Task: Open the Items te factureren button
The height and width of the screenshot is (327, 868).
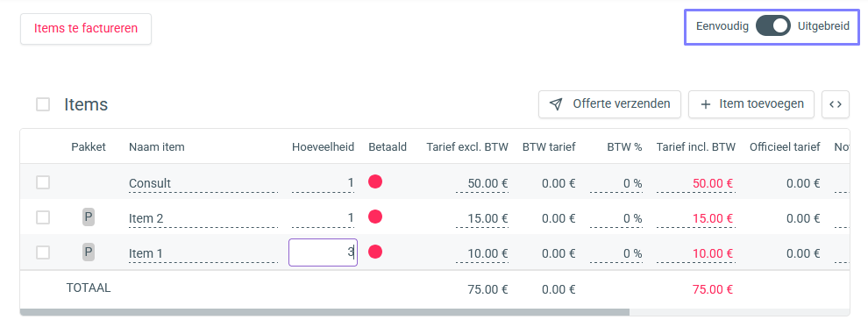Action: [x=86, y=29]
